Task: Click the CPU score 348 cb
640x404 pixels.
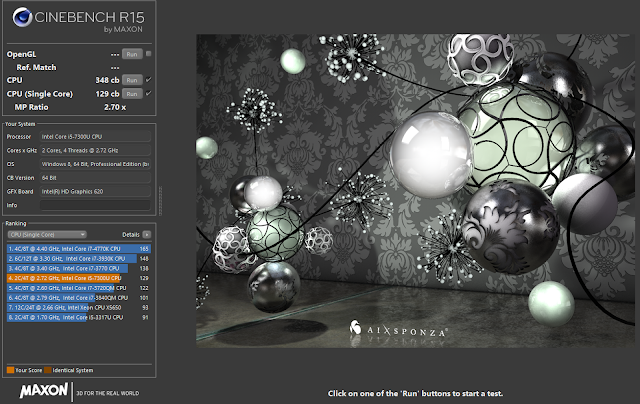Action: pos(107,80)
